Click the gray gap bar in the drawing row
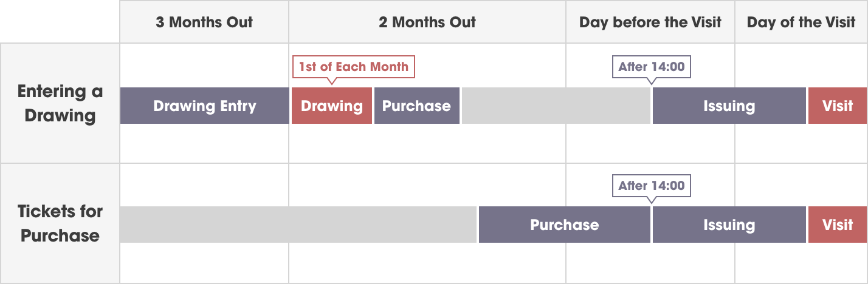The height and width of the screenshot is (284, 868). point(556,106)
